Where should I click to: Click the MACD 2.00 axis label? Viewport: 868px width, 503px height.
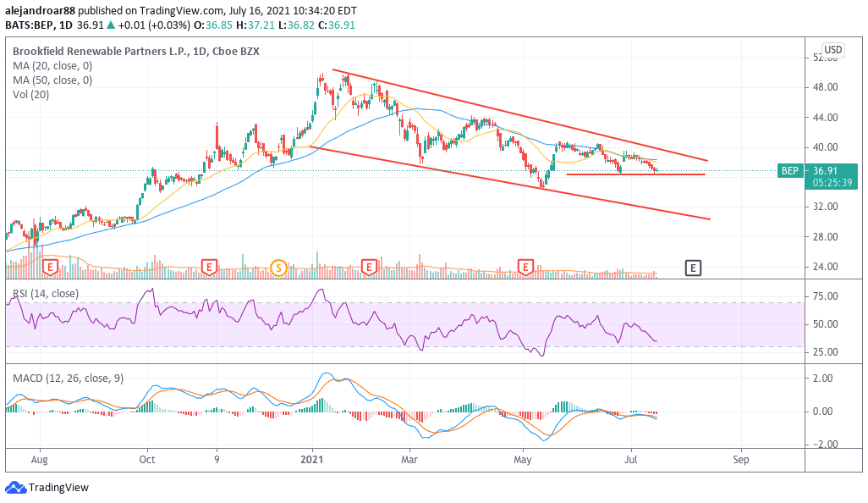pos(823,379)
